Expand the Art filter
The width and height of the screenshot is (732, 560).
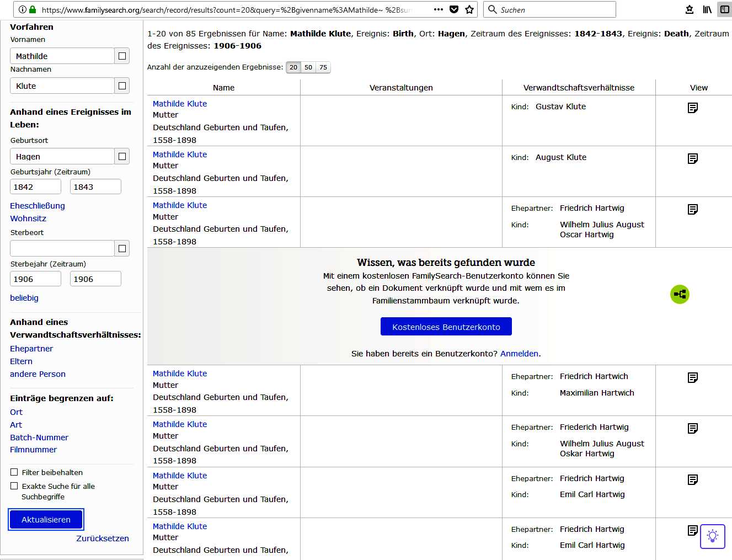pyautogui.click(x=16, y=425)
